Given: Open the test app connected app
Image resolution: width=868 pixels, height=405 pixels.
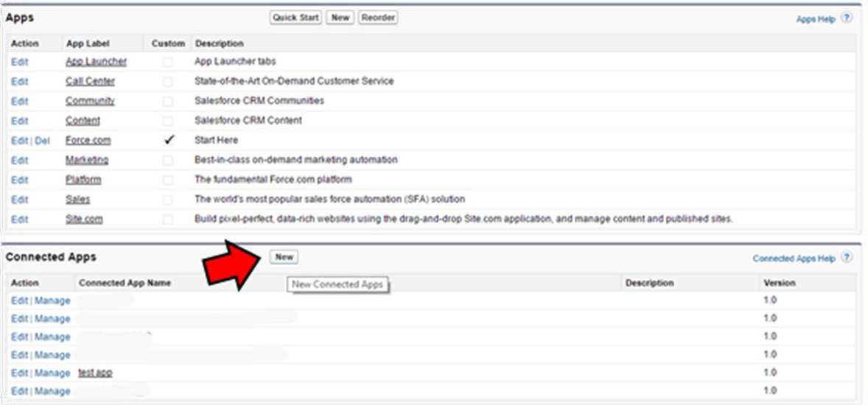Looking at the screenshot, I should click(x=95, y=373).
